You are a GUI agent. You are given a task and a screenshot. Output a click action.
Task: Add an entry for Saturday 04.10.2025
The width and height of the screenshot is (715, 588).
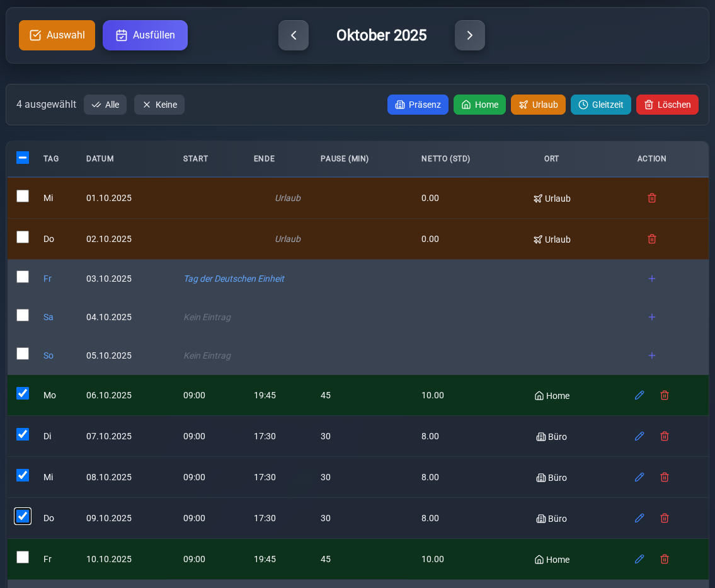(652, 317)
